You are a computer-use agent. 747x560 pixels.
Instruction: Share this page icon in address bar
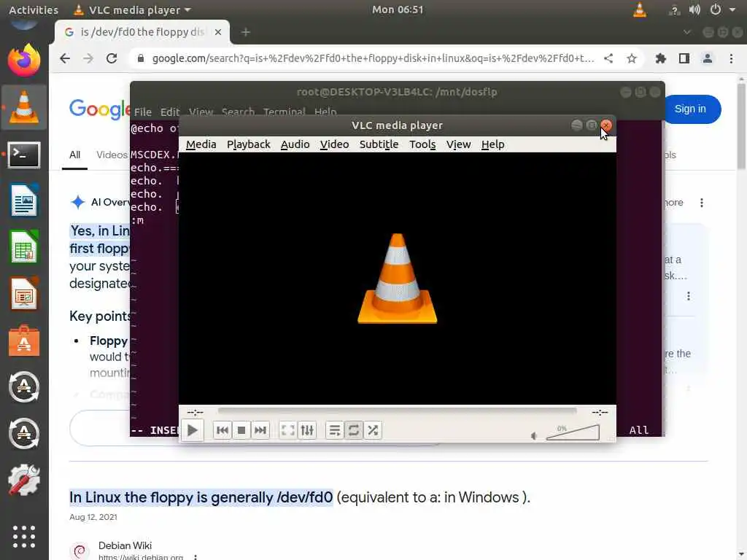(x=608, y=58)
